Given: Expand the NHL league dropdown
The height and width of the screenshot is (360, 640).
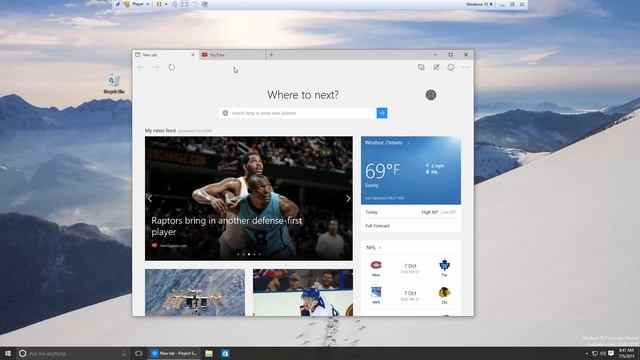Looking at the screenshot, I should pos(380,248).
